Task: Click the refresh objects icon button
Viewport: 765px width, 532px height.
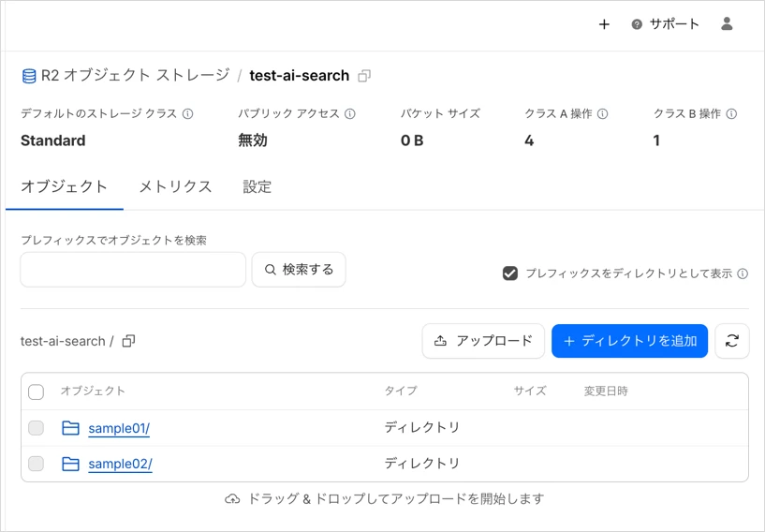Action: click(731, 341)
